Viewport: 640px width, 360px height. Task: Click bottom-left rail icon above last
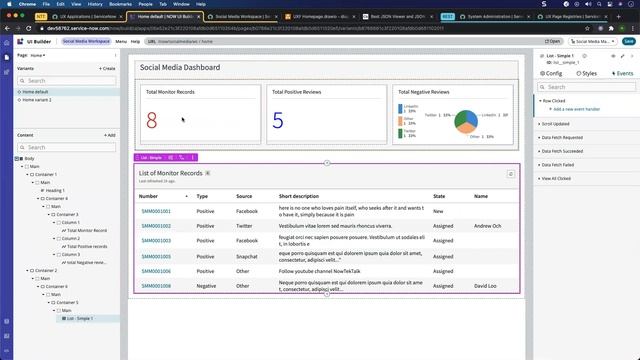pyautogui.click(x=7, y=336)
